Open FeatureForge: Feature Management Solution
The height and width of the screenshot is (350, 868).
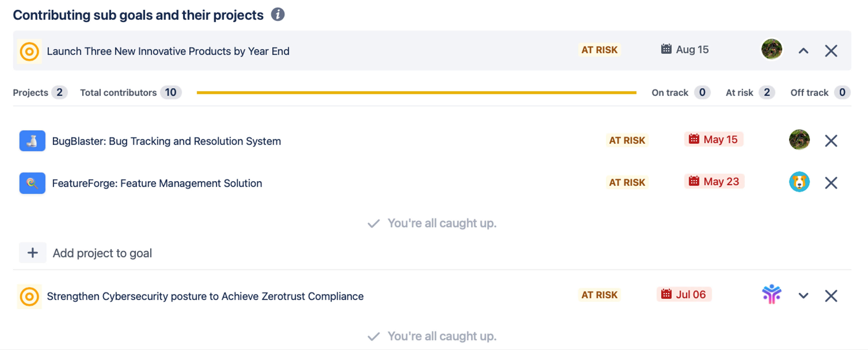pyautogui.click(x=157, y=183)
